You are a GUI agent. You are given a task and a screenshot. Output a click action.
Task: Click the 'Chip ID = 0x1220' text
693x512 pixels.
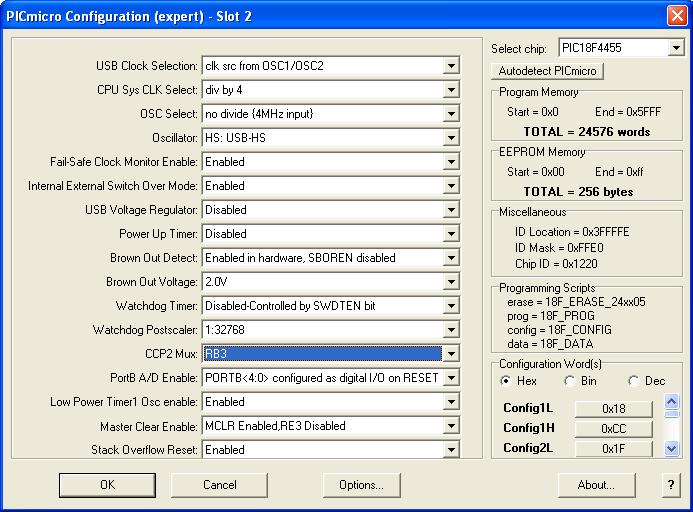click(x=556, y=264)
